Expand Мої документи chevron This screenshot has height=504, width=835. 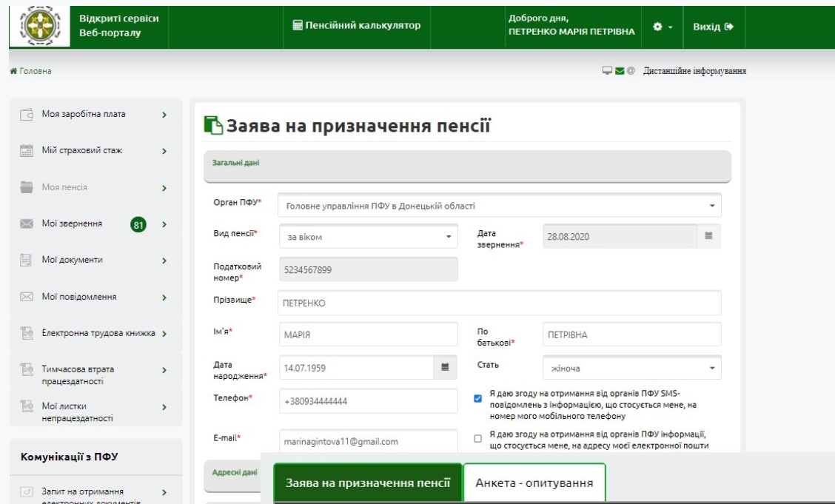164,261
